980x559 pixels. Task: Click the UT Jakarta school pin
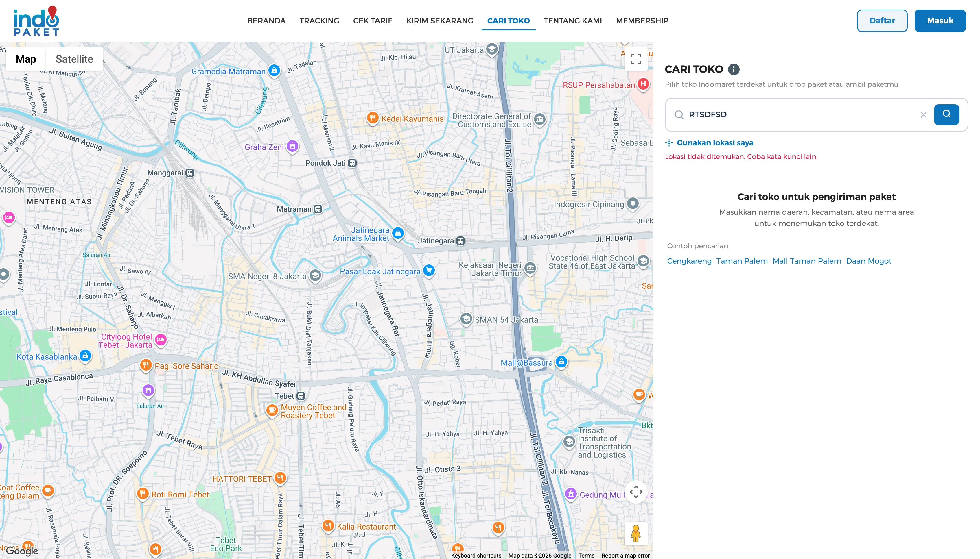click(x=492, y=49)
